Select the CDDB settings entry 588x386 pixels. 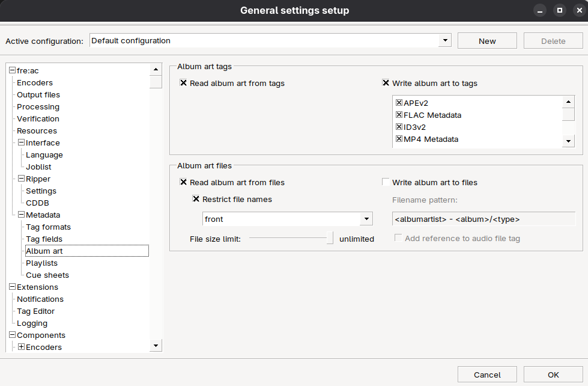pyautogui.click(x=37, y=203)
